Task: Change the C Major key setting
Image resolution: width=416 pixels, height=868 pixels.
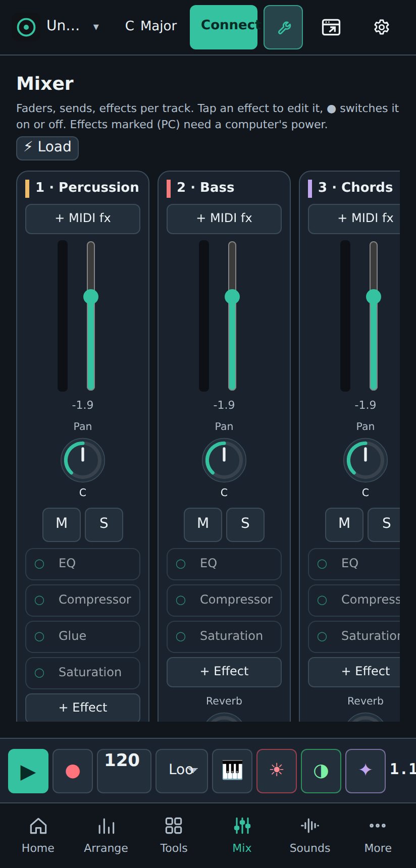Action: click(151, 26)
